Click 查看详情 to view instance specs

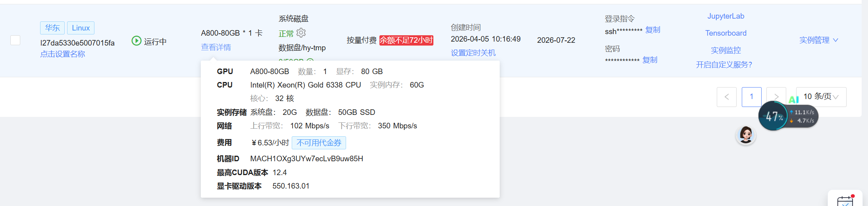click(x=216, y=47)
